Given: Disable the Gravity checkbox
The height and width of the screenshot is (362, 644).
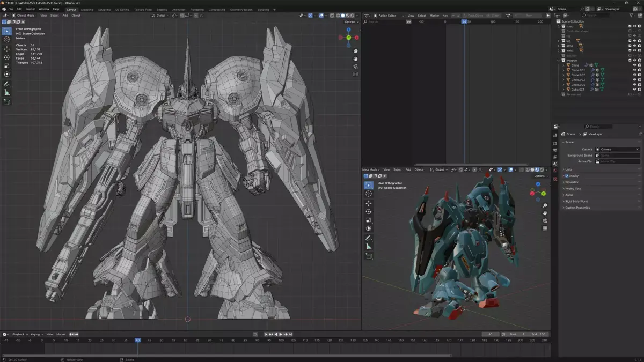Looking at the screenshot, I should pyautogui.click(x=567, y=176).
